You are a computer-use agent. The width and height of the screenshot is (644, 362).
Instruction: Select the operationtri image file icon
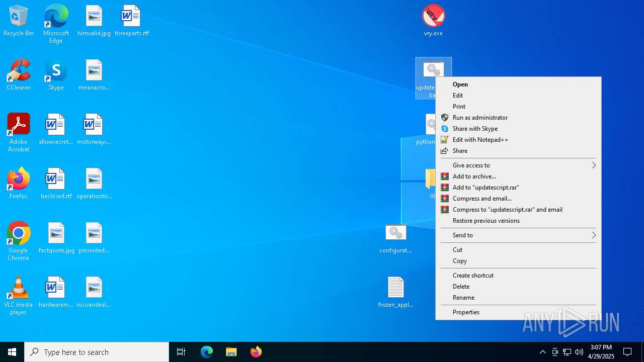[x=94, y=184]
